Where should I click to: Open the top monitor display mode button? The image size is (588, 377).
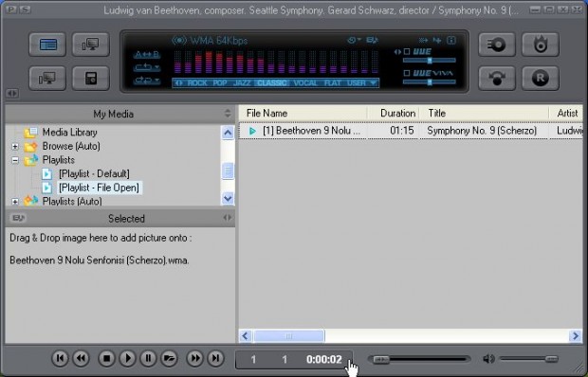click(91, 45)
